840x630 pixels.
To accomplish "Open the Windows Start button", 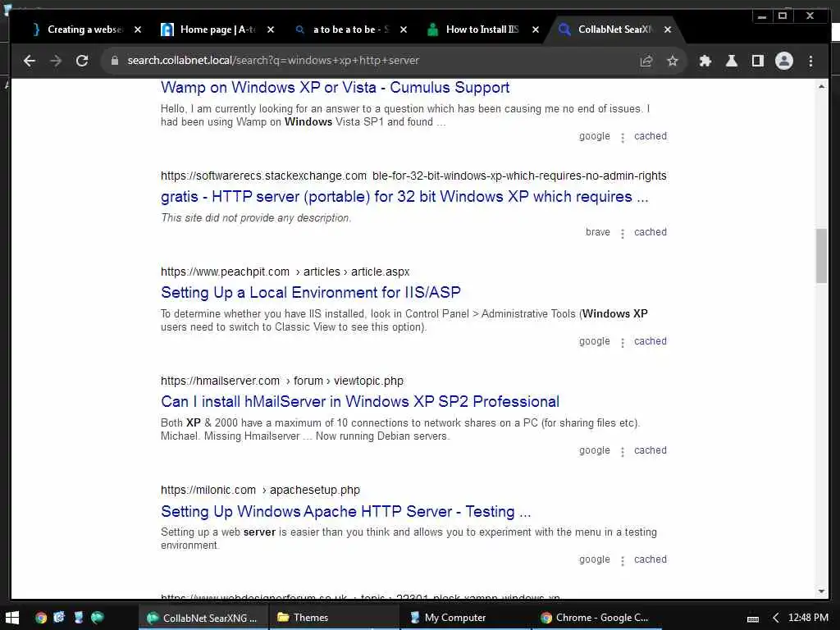I will point(11,618).
